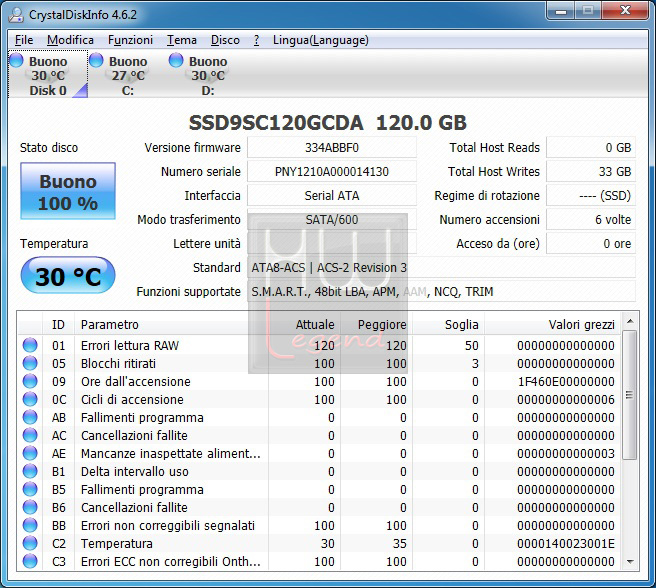The image size is (656, 588).
Task: Open the Tema menu
Action: [x=182, y=40]
